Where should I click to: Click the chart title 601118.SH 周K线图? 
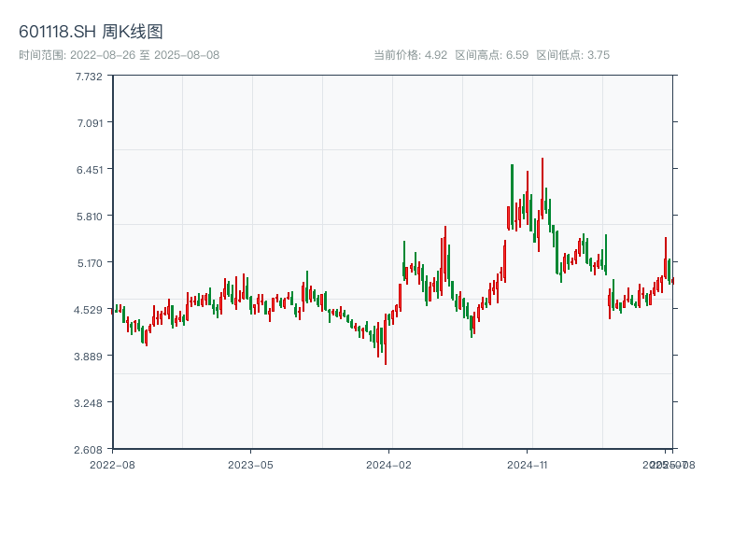[91, 32]
